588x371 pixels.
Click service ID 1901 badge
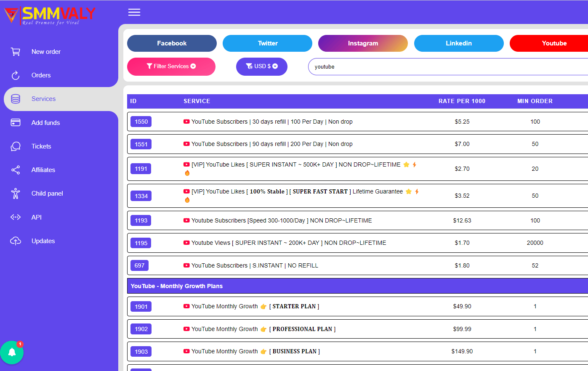coord(141,307)
